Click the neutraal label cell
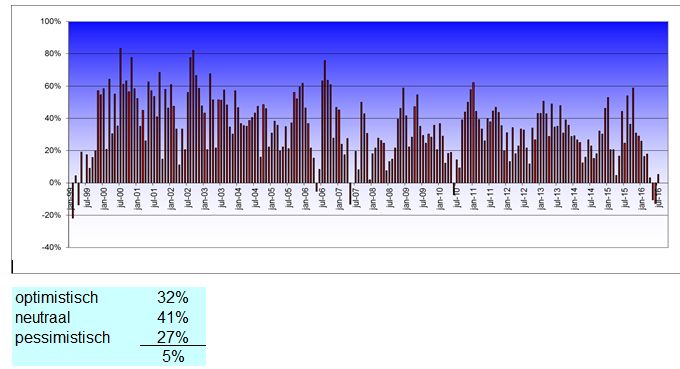This screenshot has height=369, width=680. tap(42, 317)
